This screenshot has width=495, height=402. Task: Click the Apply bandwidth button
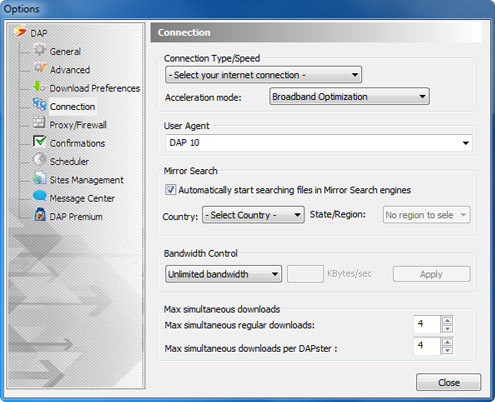coord(432,274)
